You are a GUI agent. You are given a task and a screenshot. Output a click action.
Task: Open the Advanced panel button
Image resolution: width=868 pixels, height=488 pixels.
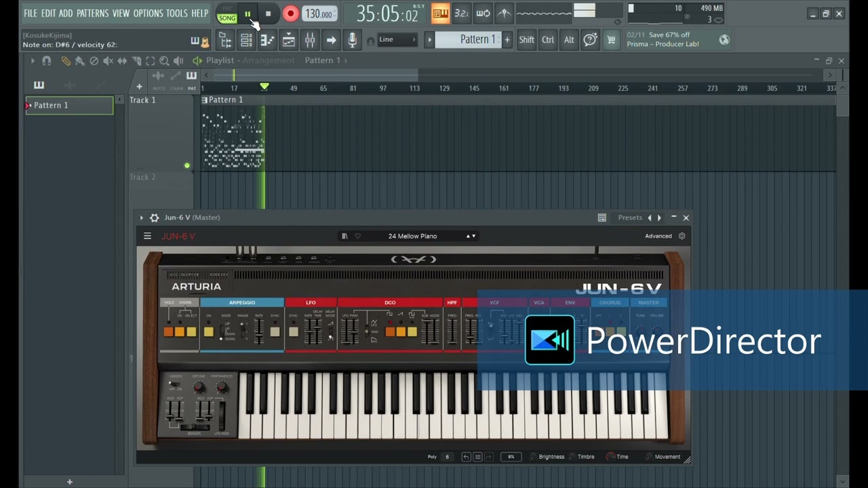click(x=658, y=236)
